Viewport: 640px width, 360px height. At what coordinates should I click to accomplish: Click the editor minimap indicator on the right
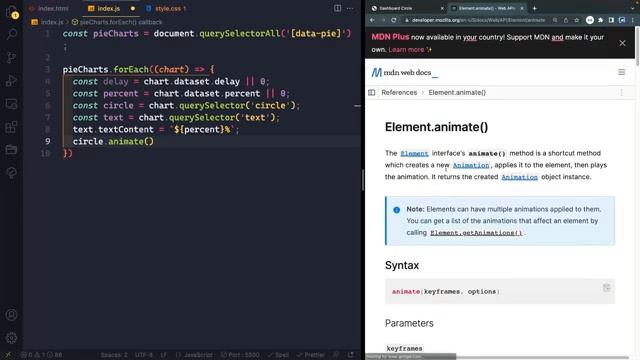[358, 106]
